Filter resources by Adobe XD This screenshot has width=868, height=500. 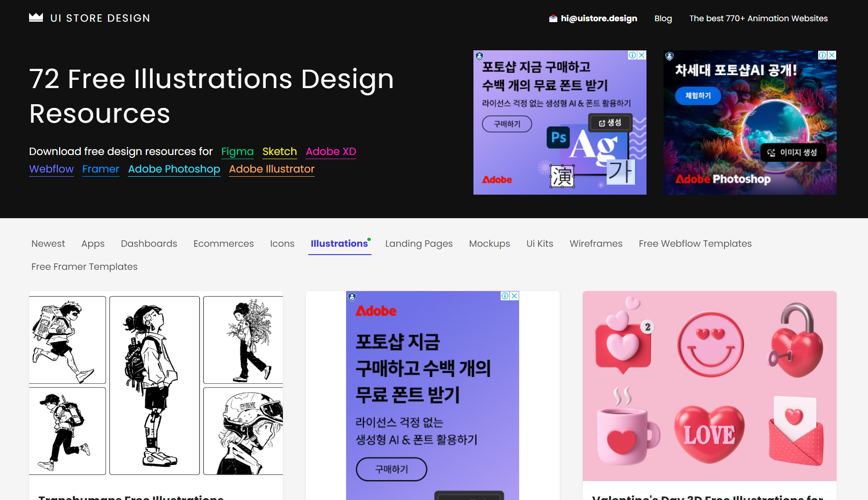pyautogui.click(x=331, y=152)
